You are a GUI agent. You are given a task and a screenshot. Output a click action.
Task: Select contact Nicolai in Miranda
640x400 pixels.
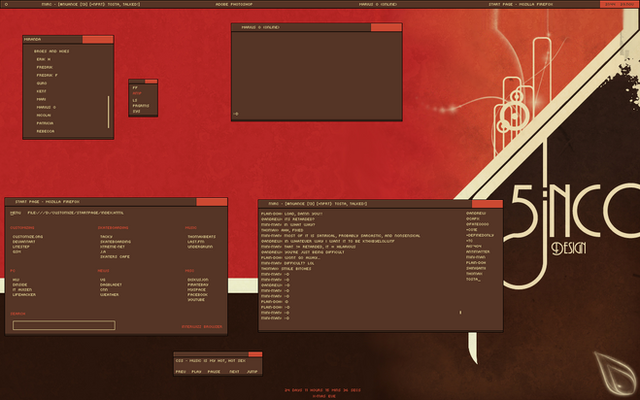point(44,115)
